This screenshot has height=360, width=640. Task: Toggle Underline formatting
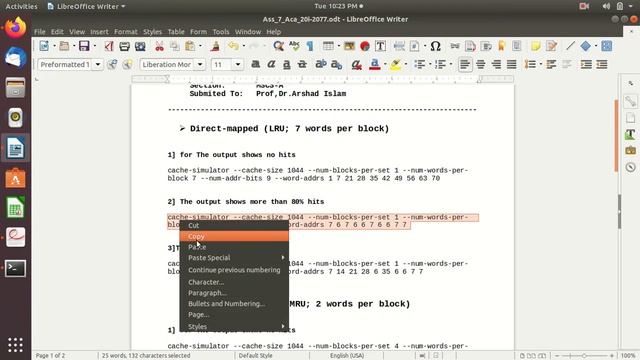[287, 64]
